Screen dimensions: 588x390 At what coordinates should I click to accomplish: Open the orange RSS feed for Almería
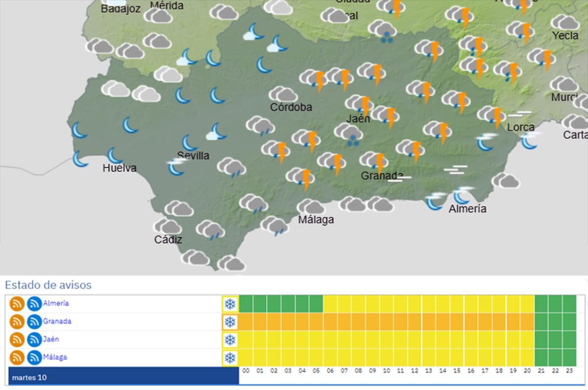tap(17, 303)
